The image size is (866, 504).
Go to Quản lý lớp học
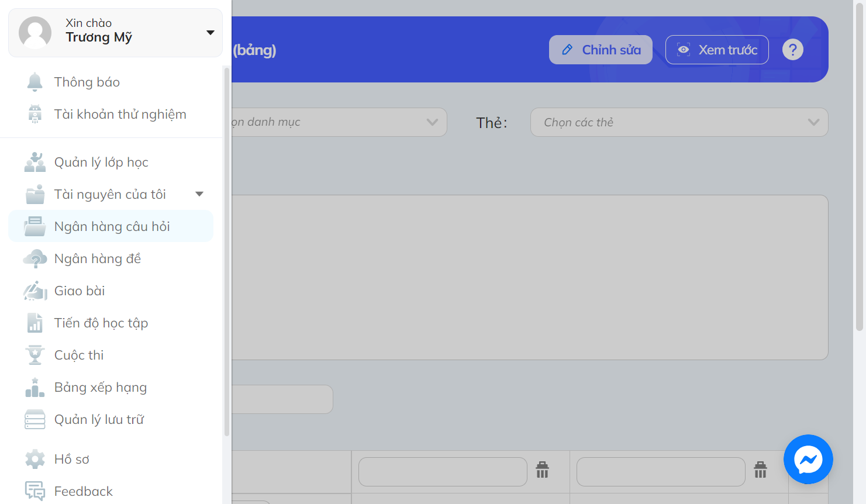[x=111, y=162]
